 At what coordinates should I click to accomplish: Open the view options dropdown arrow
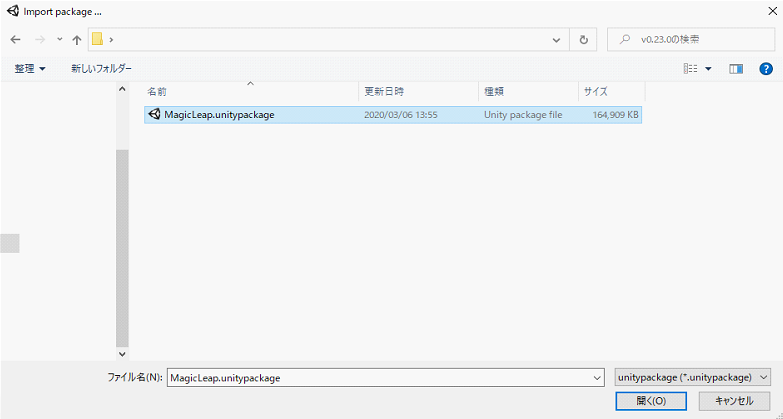pyautogui.click(x=708, y=69)
